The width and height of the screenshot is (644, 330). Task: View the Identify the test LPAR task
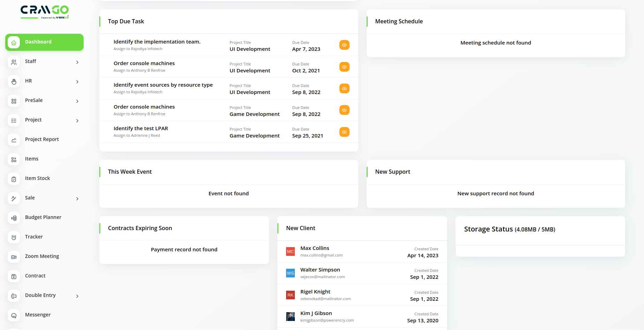(344, 132)
